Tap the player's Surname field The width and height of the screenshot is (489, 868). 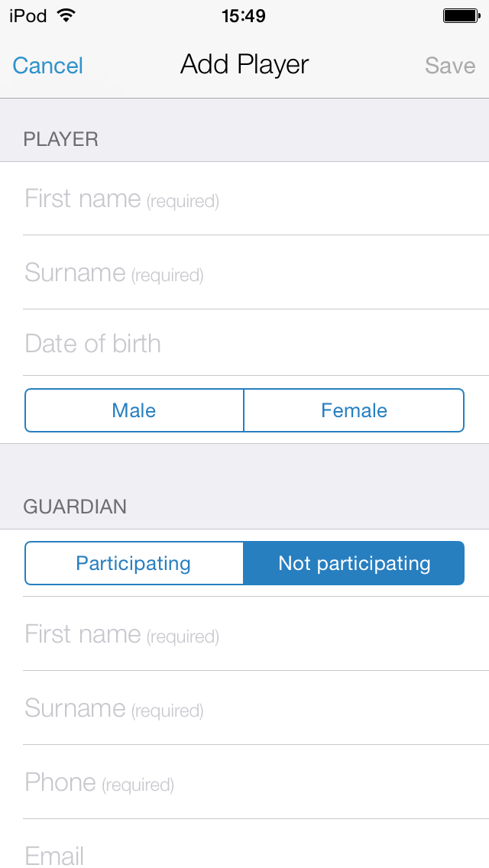[244, 273]
